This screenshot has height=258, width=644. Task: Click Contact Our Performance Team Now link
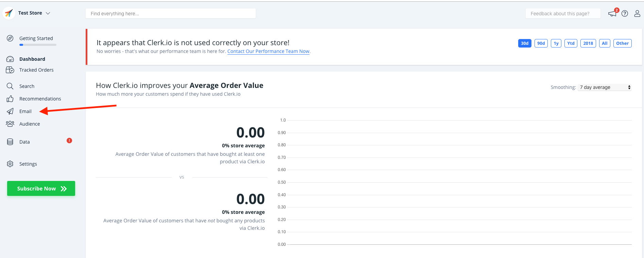[268, 51]
